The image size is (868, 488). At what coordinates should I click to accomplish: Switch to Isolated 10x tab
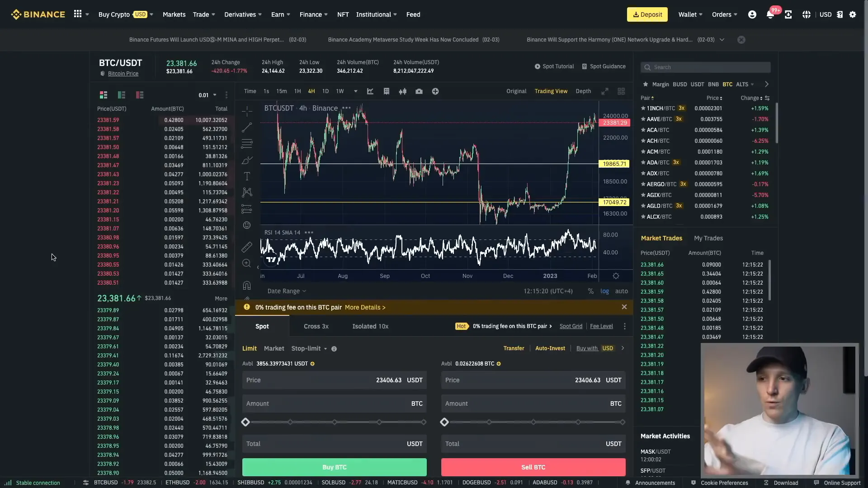[370, 326]
